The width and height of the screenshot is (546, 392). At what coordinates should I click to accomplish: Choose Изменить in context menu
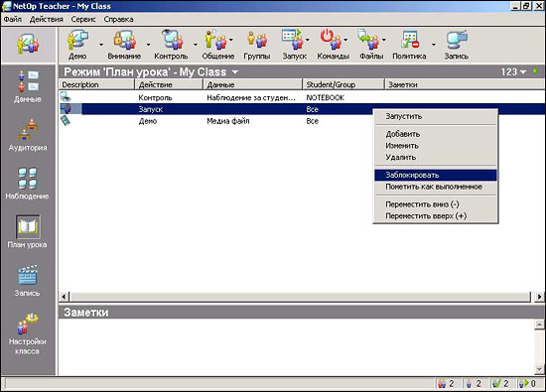point(435,146)
